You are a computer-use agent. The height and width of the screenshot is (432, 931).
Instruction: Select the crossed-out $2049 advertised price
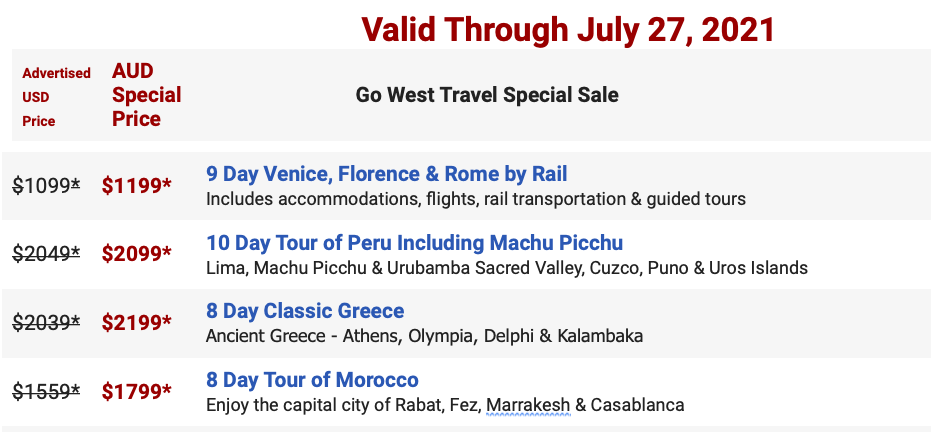[46, 255]
